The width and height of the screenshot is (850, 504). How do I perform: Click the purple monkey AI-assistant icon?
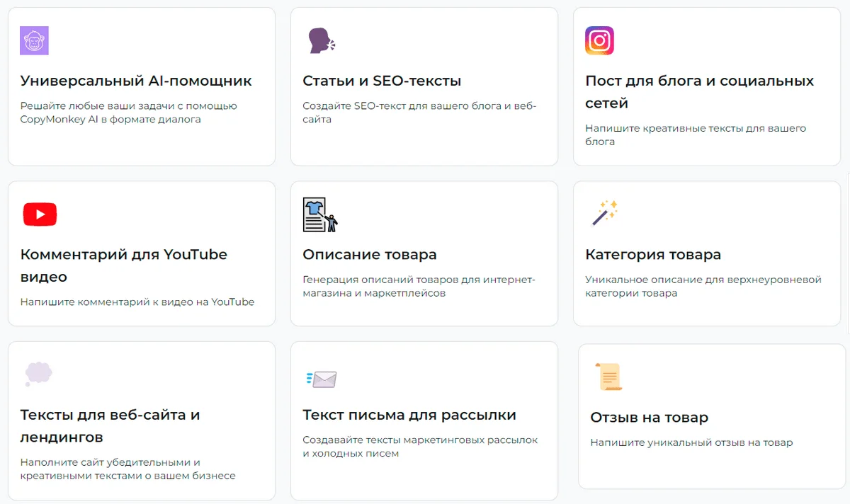pyautogui.click(x=34, y=40)
